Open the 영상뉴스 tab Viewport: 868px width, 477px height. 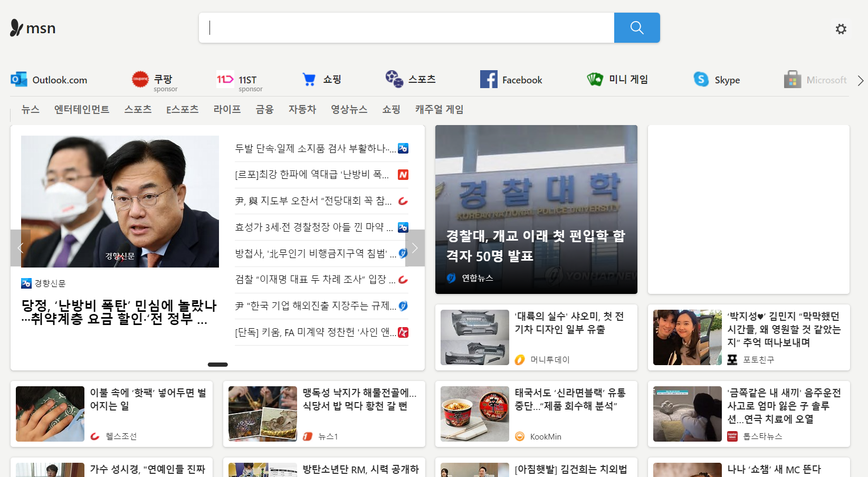(349, 109)
